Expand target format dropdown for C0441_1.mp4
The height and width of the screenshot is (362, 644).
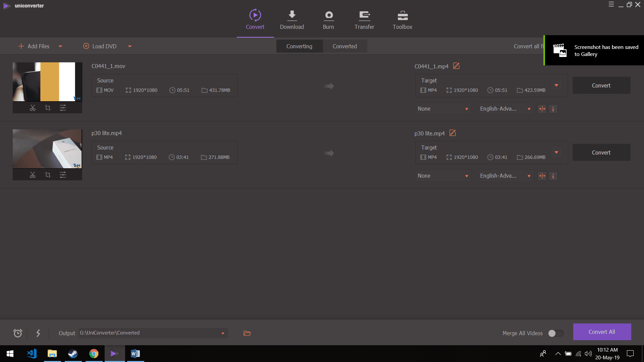[556, 85]
